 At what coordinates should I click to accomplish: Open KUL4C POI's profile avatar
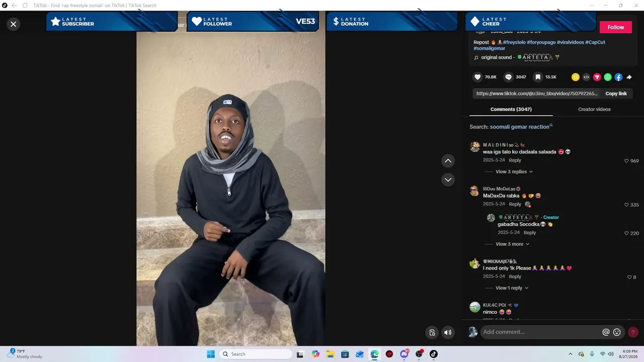click(474, 307)
